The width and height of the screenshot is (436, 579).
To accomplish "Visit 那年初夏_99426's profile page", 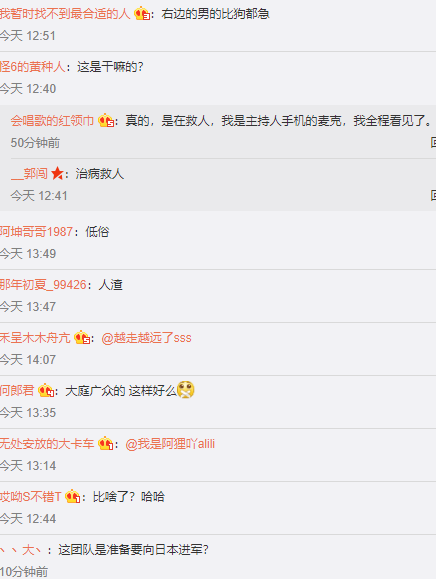I will [x=43, y=285].
